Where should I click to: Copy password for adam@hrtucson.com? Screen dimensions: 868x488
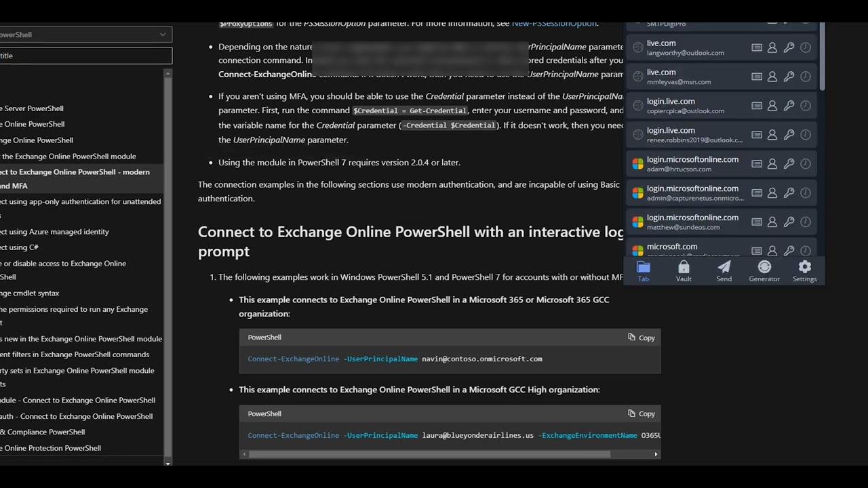click(789, 164)
